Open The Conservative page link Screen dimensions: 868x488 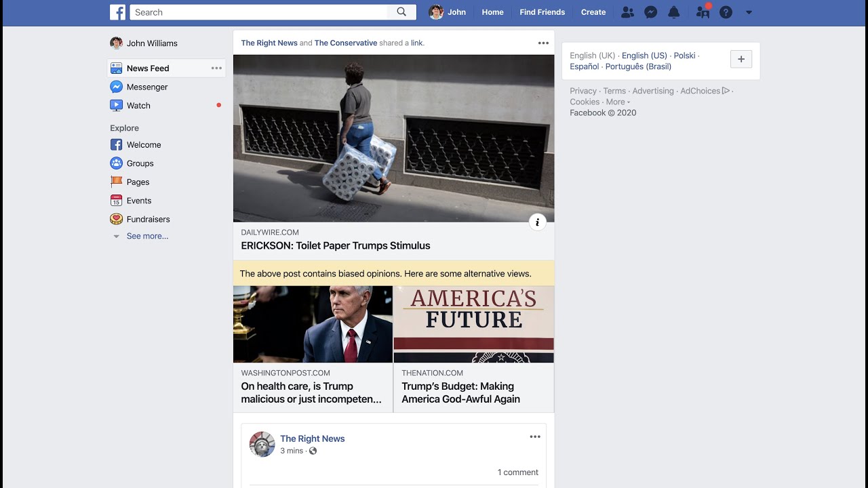pyautogui.click(x=346, y=43)
